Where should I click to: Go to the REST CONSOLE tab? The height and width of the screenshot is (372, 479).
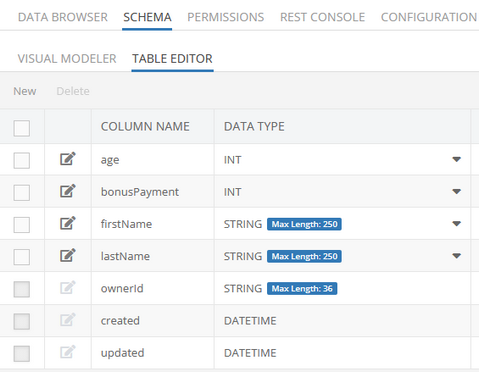[x=322, y=17]
